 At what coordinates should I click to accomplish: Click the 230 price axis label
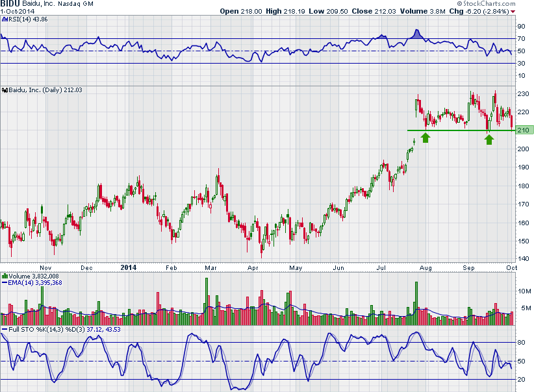click(x=523, y=94)
